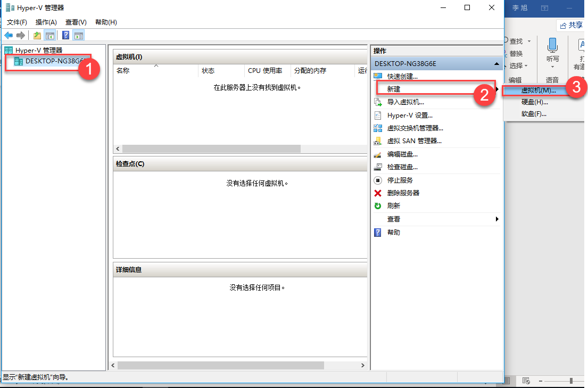Click 帮助 help icon in Actions pane
Viewport: 588px width, 388px height.
click(x=378, y=232)
